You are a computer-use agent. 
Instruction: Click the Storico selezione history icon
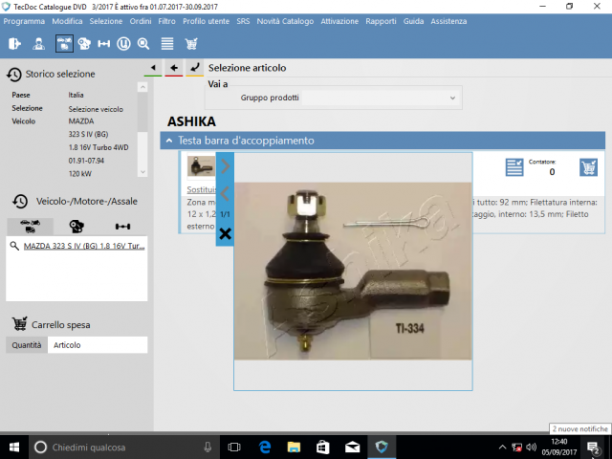(x=14, y=74)
